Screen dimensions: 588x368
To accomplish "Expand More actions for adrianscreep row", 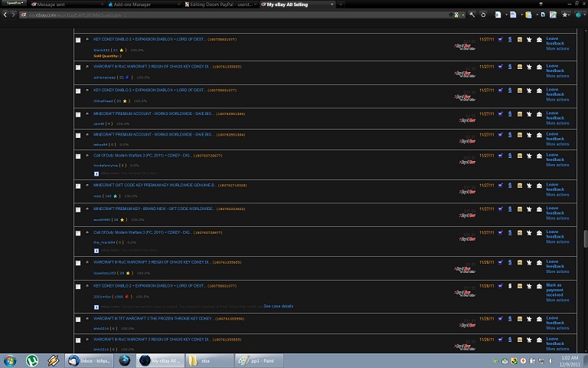I will [557, 76].
